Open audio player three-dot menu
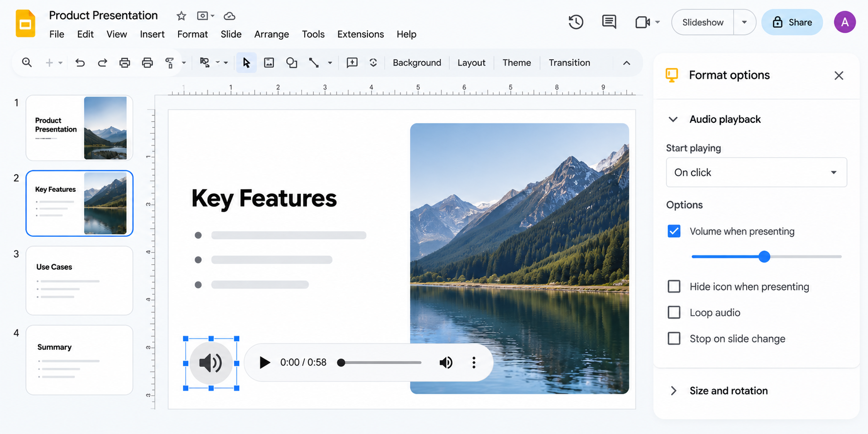868x434 pixels. (474, 363)
